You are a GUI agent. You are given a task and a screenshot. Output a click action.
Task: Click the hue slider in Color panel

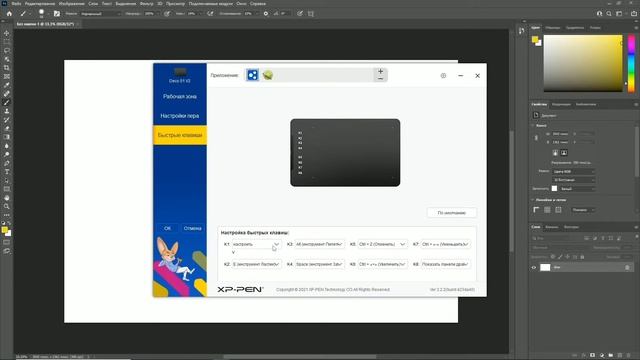pos(631,63)
